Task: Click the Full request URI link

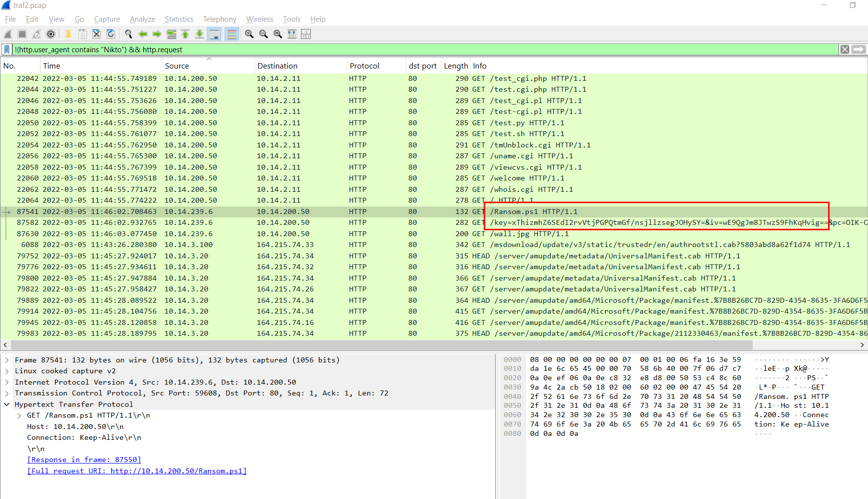Action: point(137,471)
